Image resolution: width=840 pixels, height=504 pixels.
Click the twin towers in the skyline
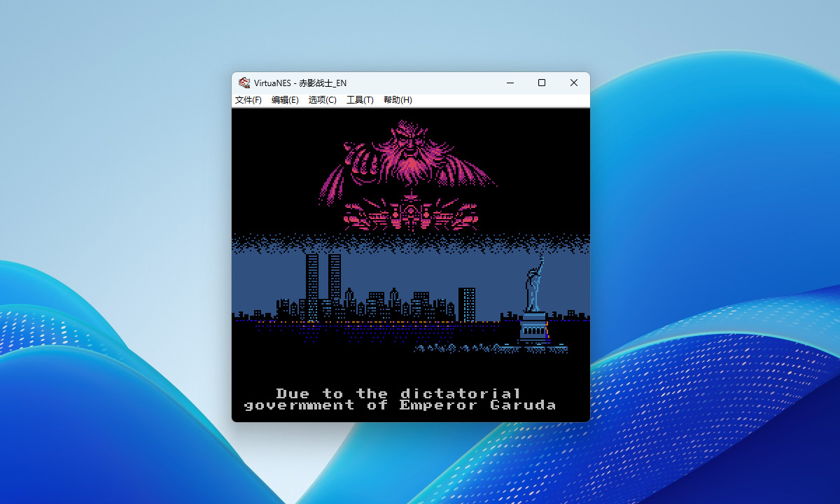tap(323, 283)
